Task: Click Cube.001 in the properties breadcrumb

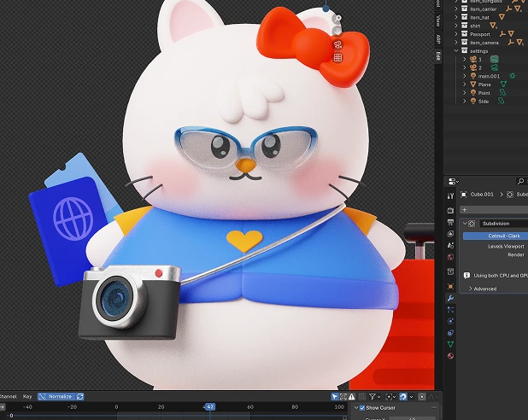Action: (482, 195)
